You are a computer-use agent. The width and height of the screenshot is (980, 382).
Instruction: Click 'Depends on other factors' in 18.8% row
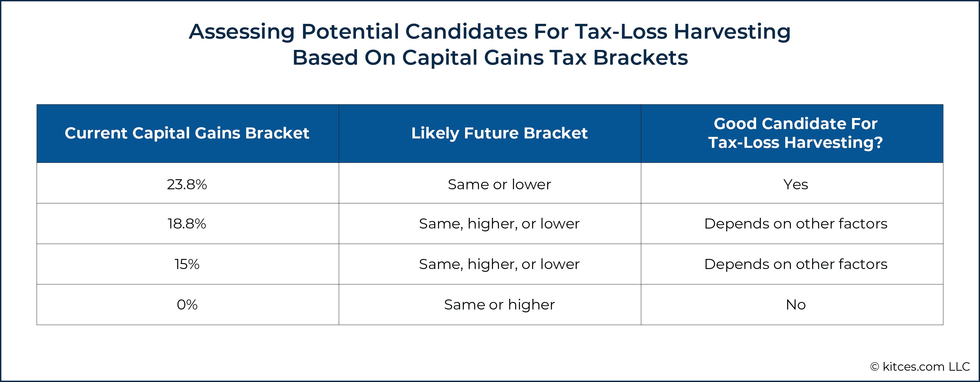click(792, 223)
